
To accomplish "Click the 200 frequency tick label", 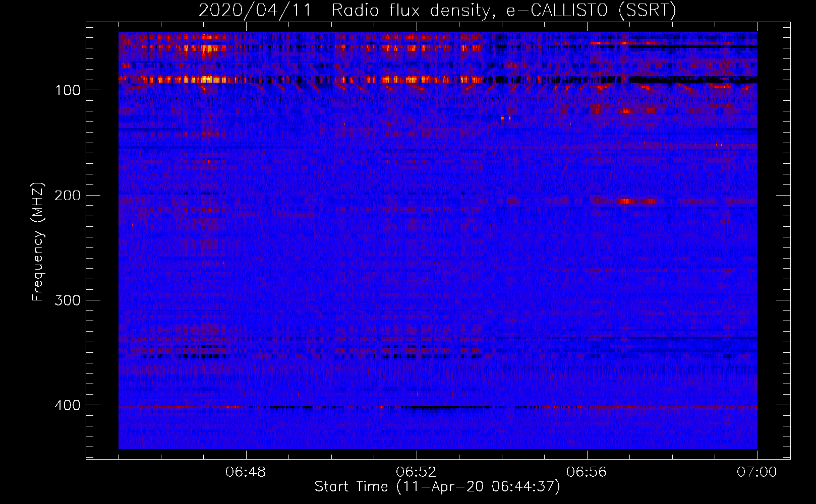I will coord(68,196).
